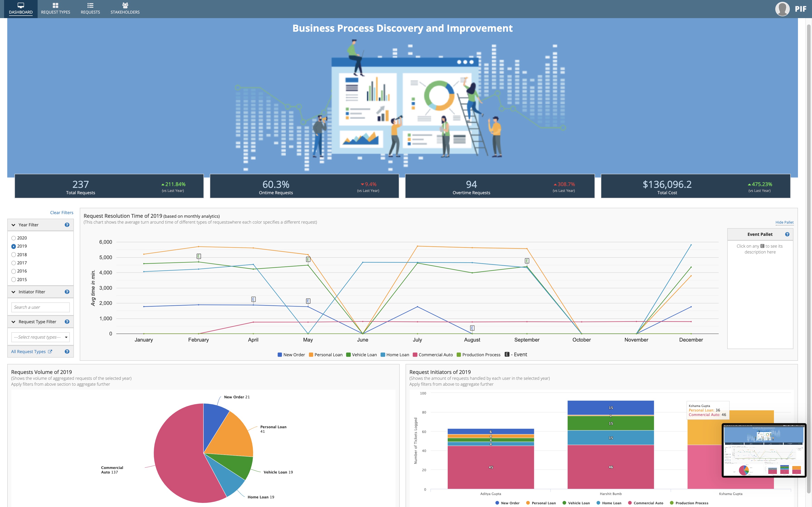Screen dimensions: 812x507
Task: Open the Event Pallet help icon
Action: pyautogui.click(x=788, y=234)
